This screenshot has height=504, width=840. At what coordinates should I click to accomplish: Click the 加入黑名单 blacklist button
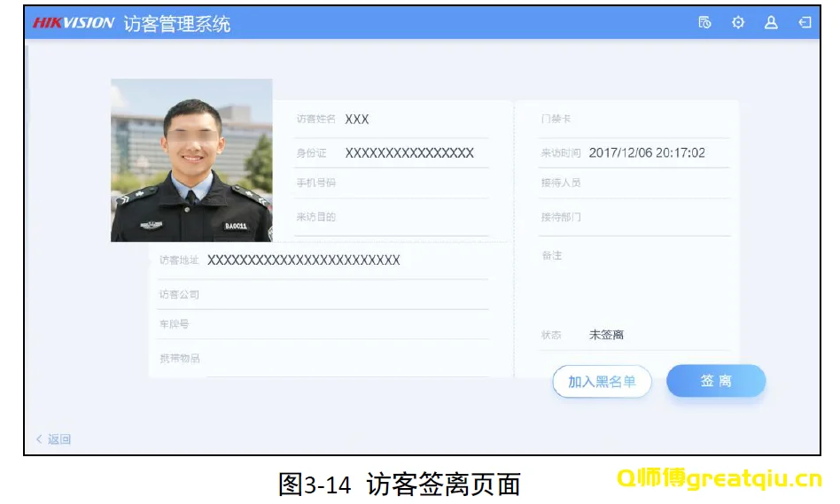602,382
